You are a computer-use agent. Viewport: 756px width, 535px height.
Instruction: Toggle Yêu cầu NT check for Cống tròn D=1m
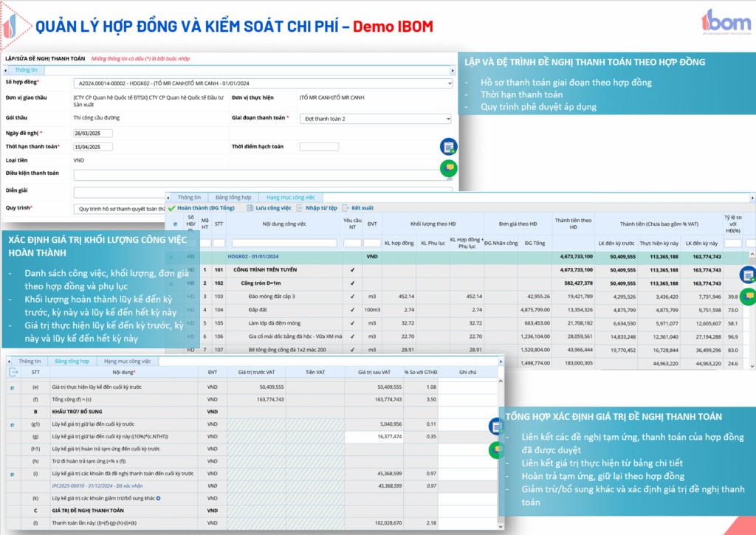pyautogui.click(x=352, y=283)
